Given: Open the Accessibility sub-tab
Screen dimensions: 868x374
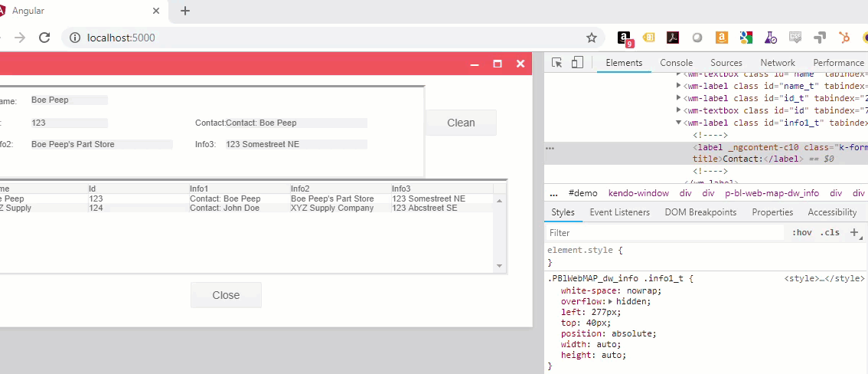Looking at the screenshot, I should point(832,212).
